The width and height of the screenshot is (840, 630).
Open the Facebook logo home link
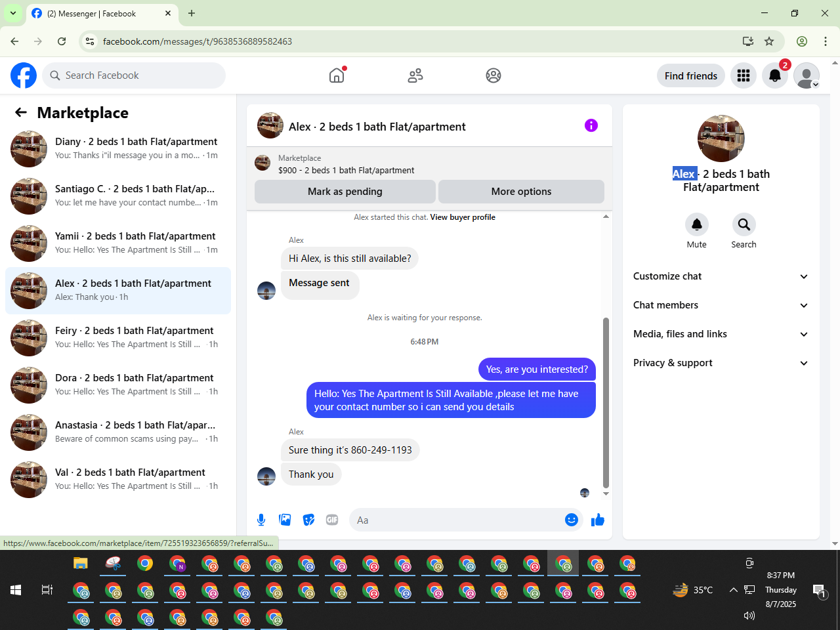[x=24, y=75]
